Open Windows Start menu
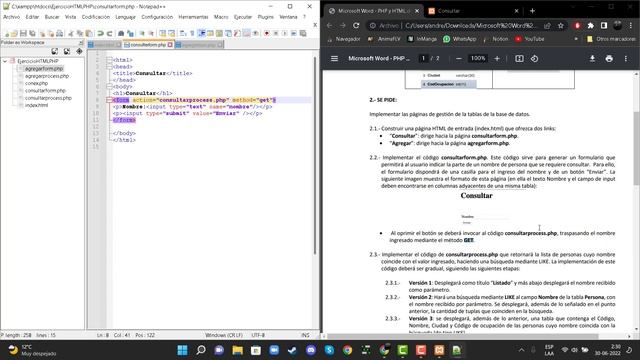Viewport: 640px width, 360px height. point(182,350)
